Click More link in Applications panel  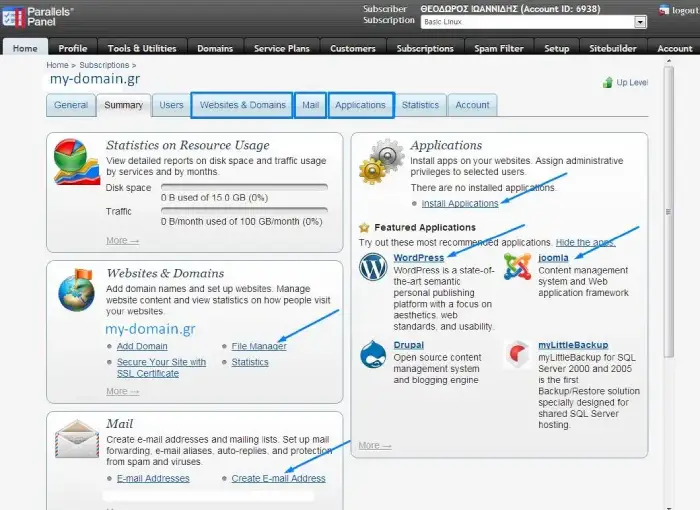pos(375,445)
